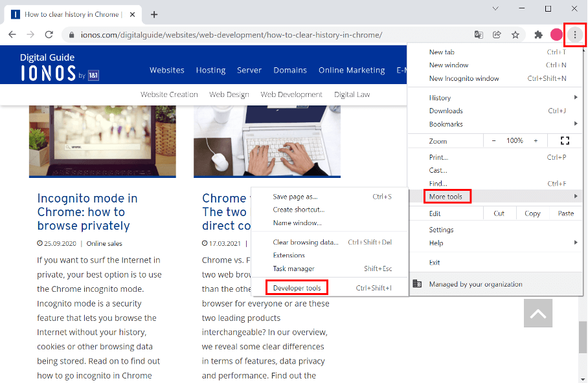Open 'Incognito mode in Chrome' article title
Viewport: 588px width, 383px height.
[87, 212]
